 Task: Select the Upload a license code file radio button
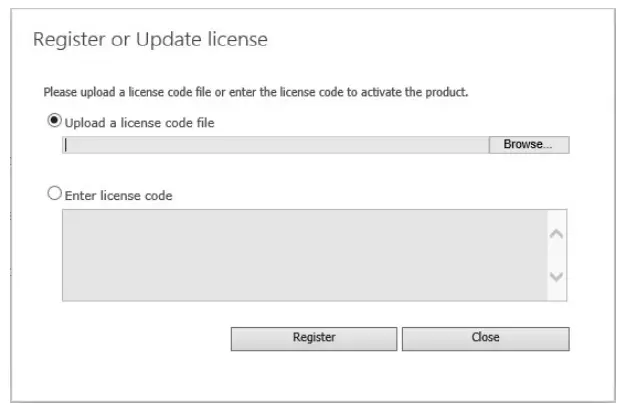tap(55, 121)
